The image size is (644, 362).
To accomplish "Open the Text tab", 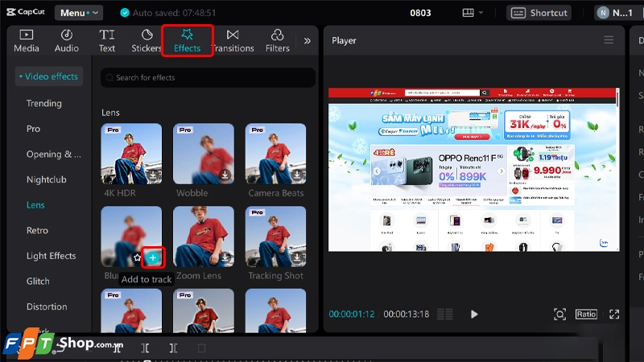I will coord(107,41).
